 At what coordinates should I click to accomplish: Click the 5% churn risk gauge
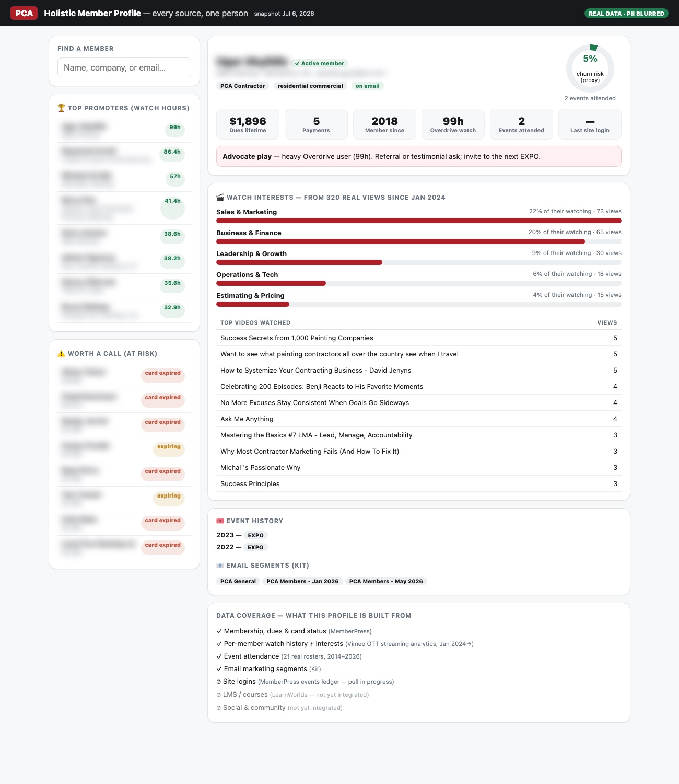coord(590,68)
